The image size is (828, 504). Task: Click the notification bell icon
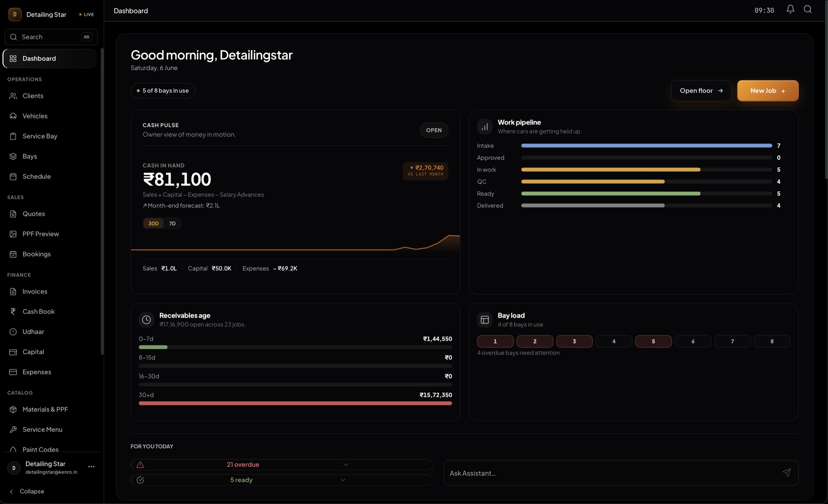[790, 9]
